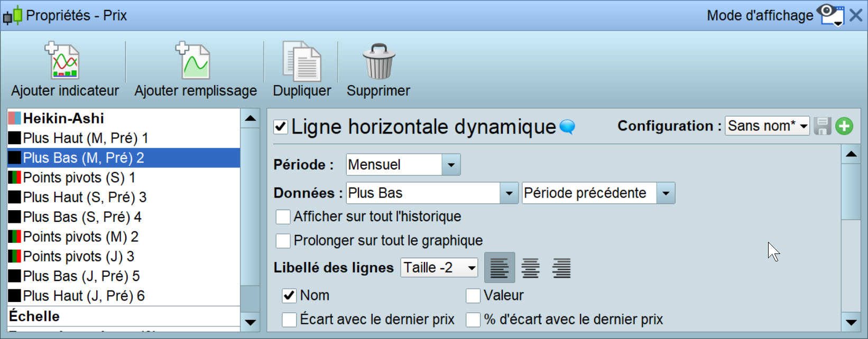Select left alignment for line labels
The image size is (868, 339).
pyautogui.click(x=499, y=268)
